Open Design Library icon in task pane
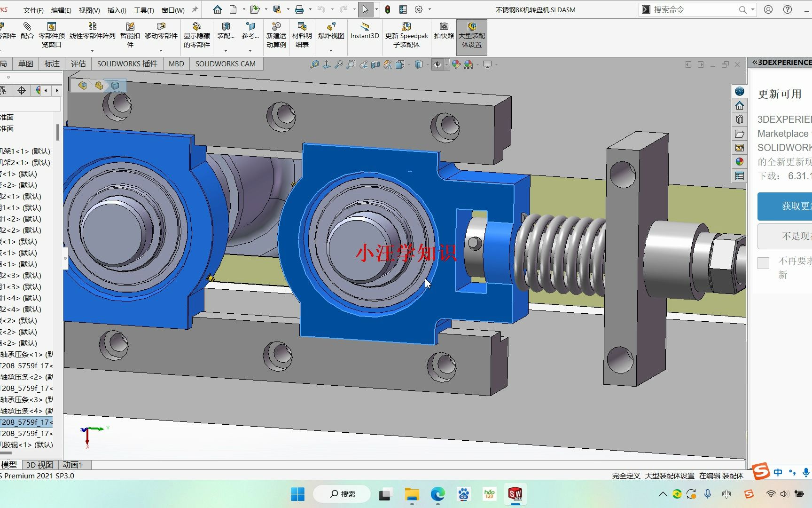The width and height of the screenshot is (812, 508). tap(740, 119)
